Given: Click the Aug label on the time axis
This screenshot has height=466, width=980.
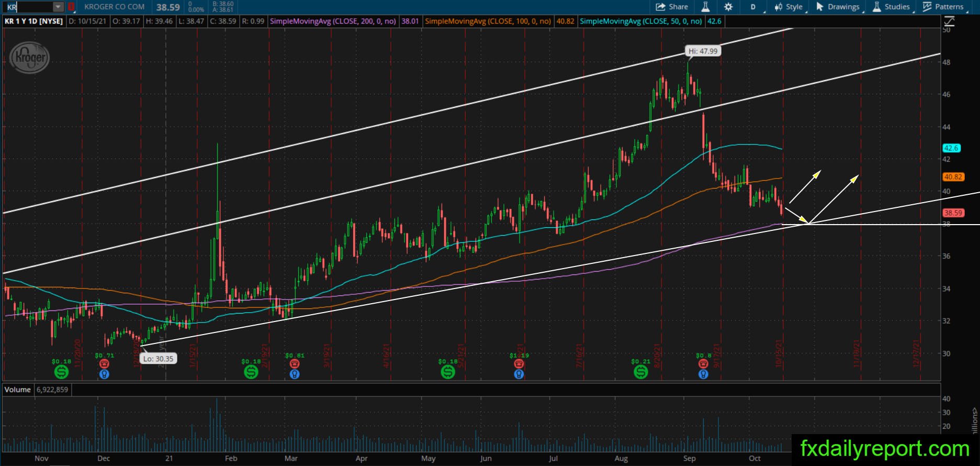Looking at the screenshot, I should point(621,458).
